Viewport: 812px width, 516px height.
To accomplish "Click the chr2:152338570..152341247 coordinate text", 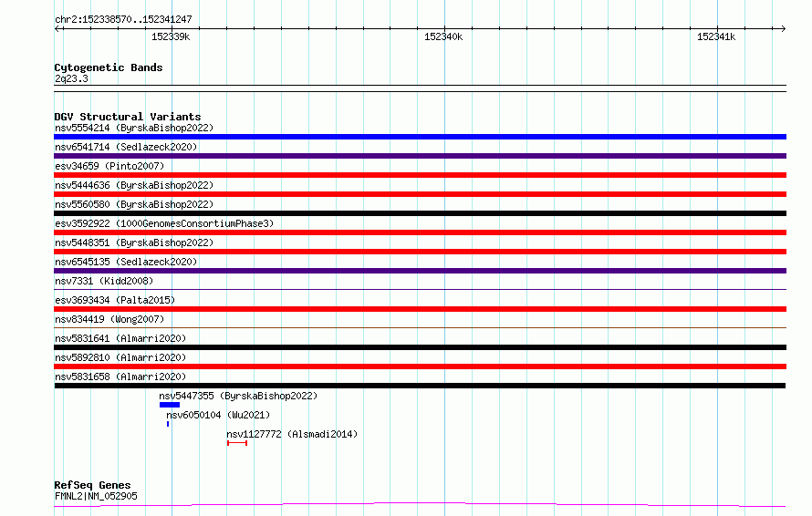I will point(123,20).
